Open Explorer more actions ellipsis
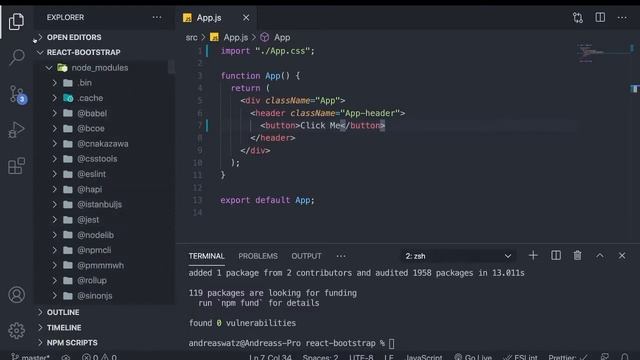 (x=157, y=18)
